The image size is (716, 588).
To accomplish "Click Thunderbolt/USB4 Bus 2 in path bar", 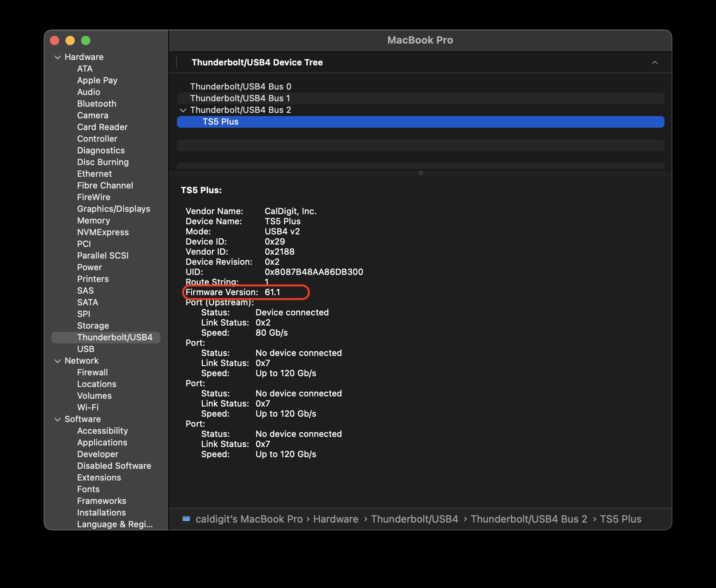I will 529,519.
